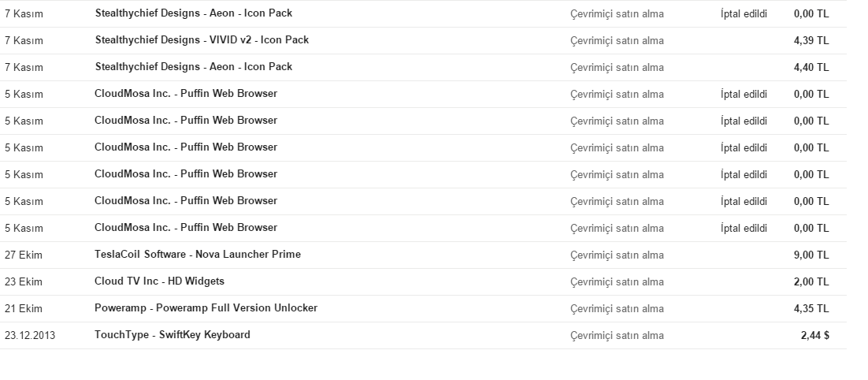The image size is (868, 380).
Task: Open the TouchType SwiftKey Keyboard transaction
Action: [x=423, y=335]
